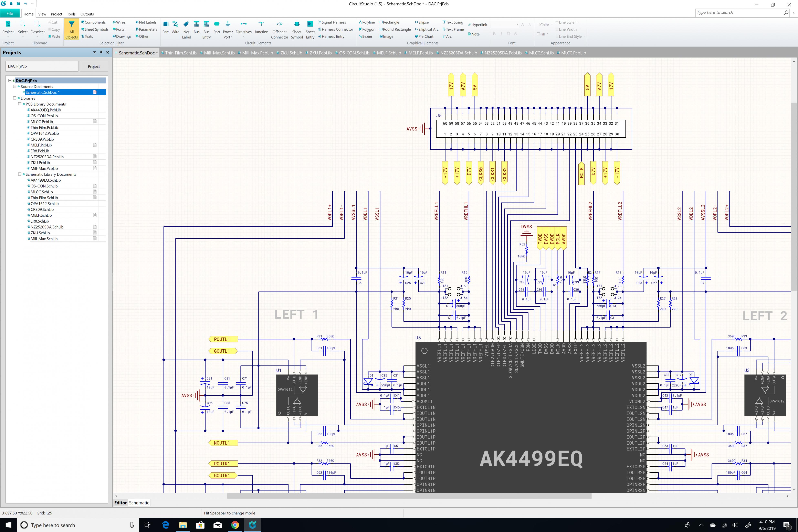Open the Color picker in Appearance group
Image resolution: width=798 pixels, height=532 pixels.
click(x=545, y=25)
